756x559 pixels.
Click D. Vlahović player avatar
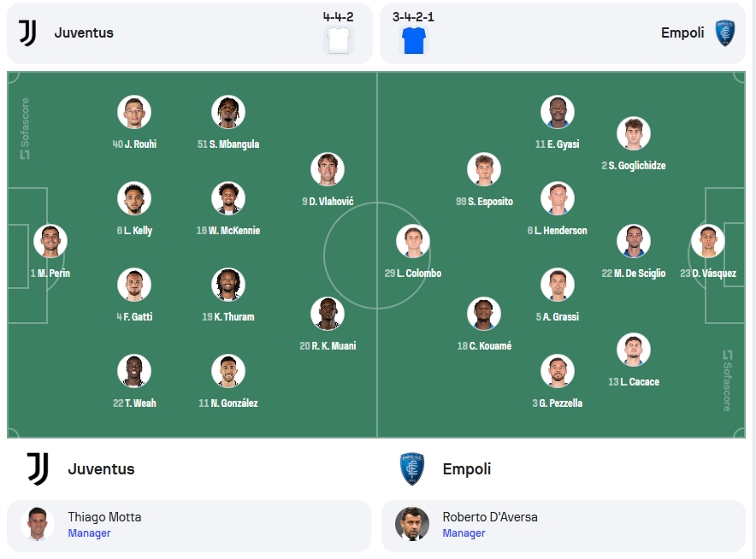(328, 169)
